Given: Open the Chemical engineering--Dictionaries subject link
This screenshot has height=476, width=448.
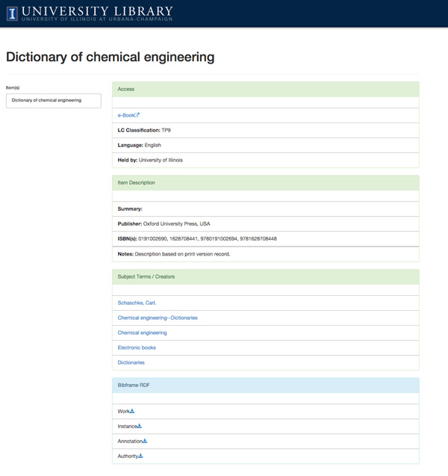Looking at the screenshot, I should click(157, 318).
